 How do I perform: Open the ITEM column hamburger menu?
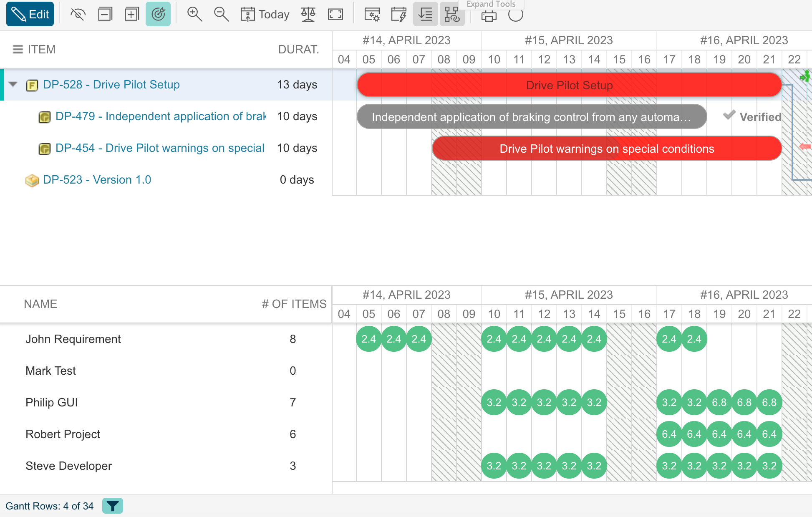click(18, 49)
